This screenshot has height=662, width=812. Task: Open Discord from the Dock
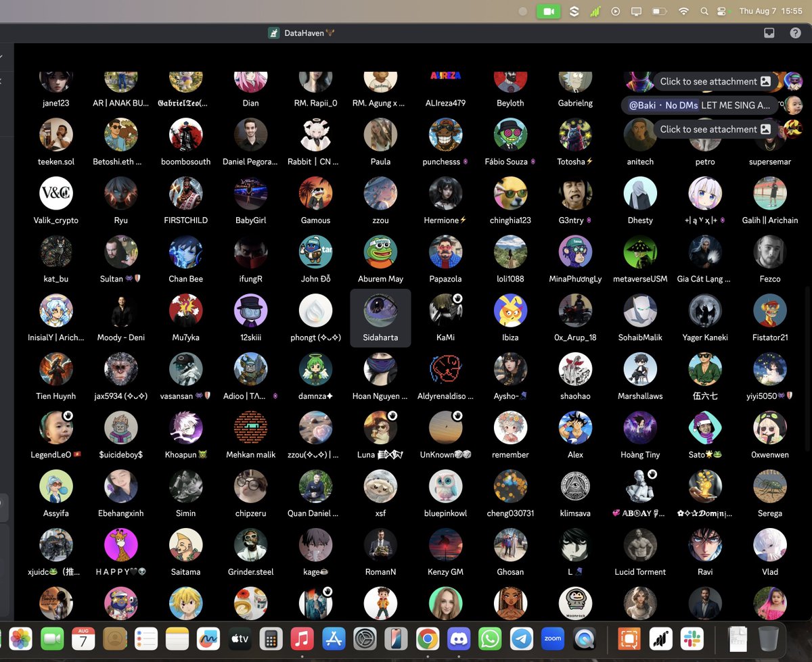459,638
